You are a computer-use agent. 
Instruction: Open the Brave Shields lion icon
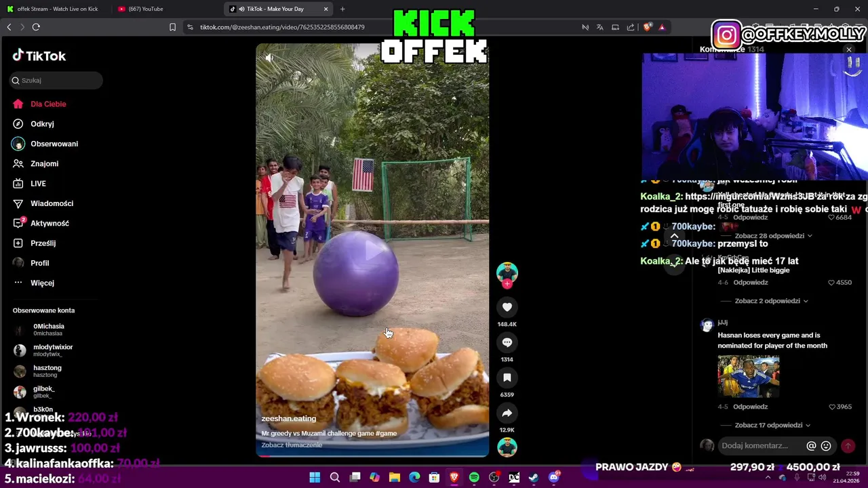(648, 27)
